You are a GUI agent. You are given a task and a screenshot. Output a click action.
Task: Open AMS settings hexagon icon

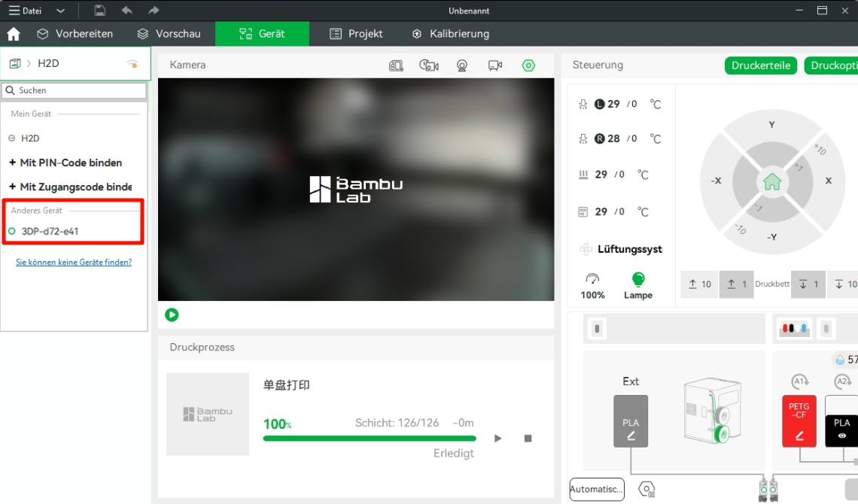647,489
